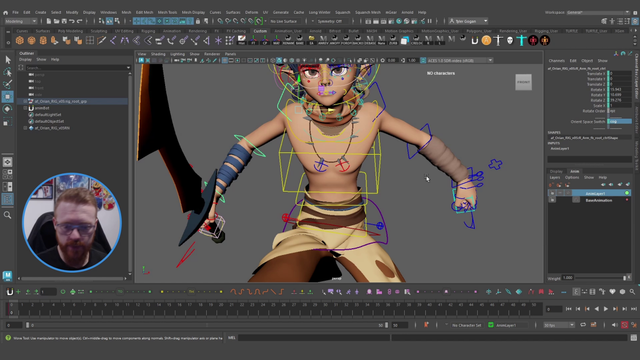Click the Redo arrow icon
This screenshot has height=360, width=640.
[80, 21]
